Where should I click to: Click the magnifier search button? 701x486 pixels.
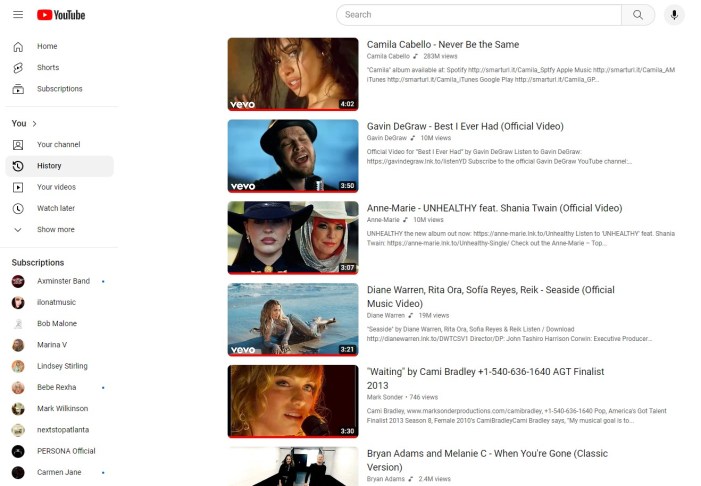click(637, 15)
